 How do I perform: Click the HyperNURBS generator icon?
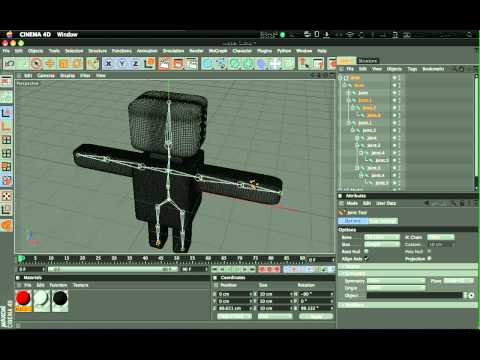pyautogui.click(x=234, y=63)
